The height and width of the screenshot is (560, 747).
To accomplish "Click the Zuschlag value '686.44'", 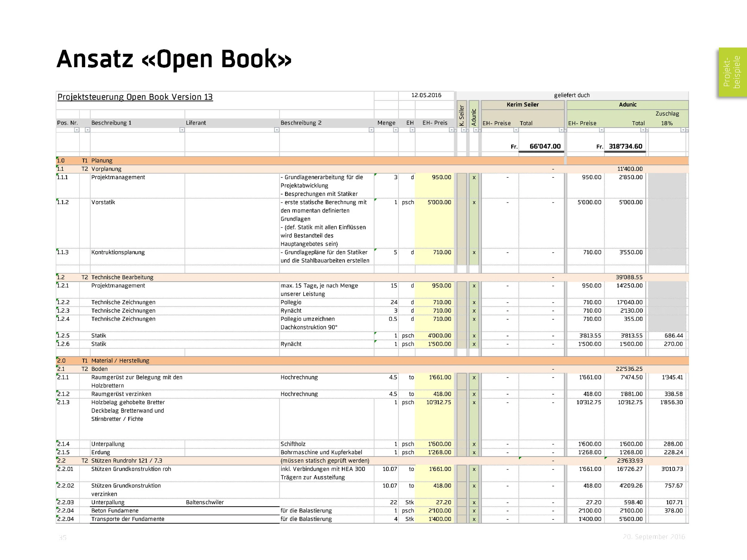I will click(x=673, y=335).
